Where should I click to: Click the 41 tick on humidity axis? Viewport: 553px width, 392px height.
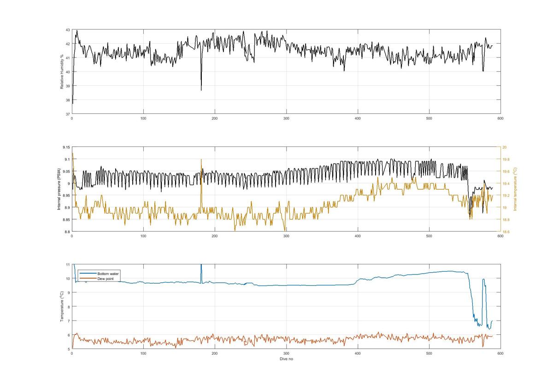coord(68,58)
